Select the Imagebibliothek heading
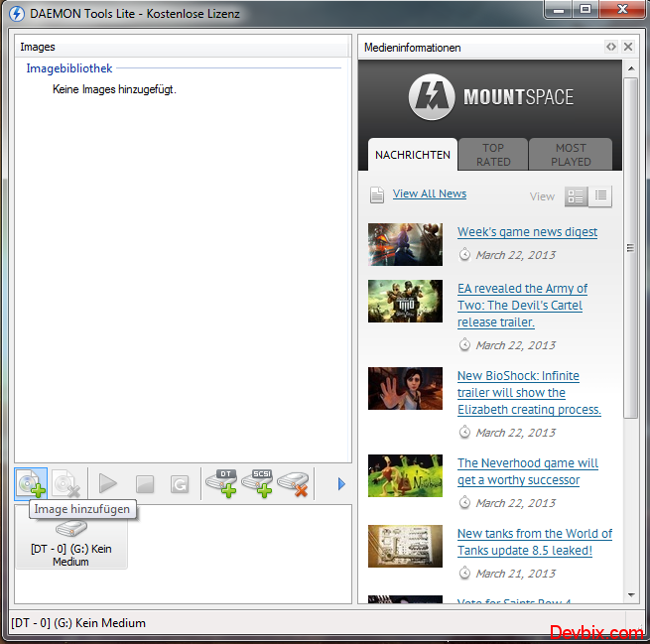 click(x=69, y=67)
